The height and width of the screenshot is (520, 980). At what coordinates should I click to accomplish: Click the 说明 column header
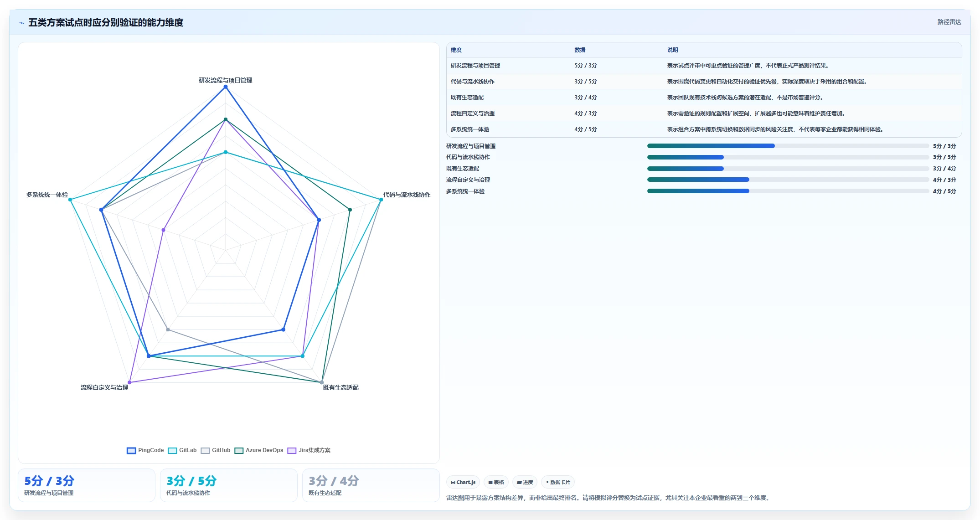[673, 50]
